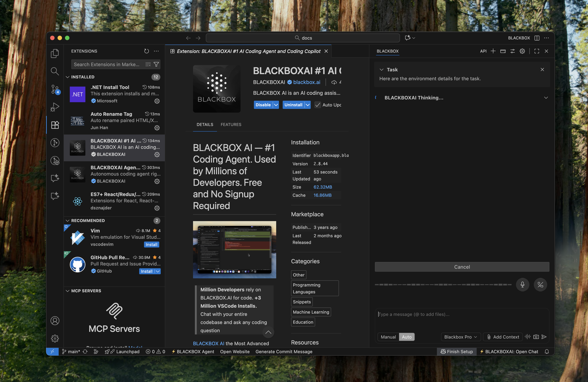Image resolution: width=588 pixels, height=382 pixels.
Task: Open Run and Debug view
Action: (55, 107)
